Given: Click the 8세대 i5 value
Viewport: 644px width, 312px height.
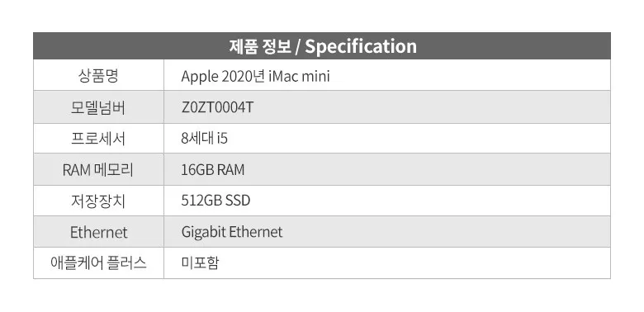Looking at the screenshot, I should click(x=204, y=139).
